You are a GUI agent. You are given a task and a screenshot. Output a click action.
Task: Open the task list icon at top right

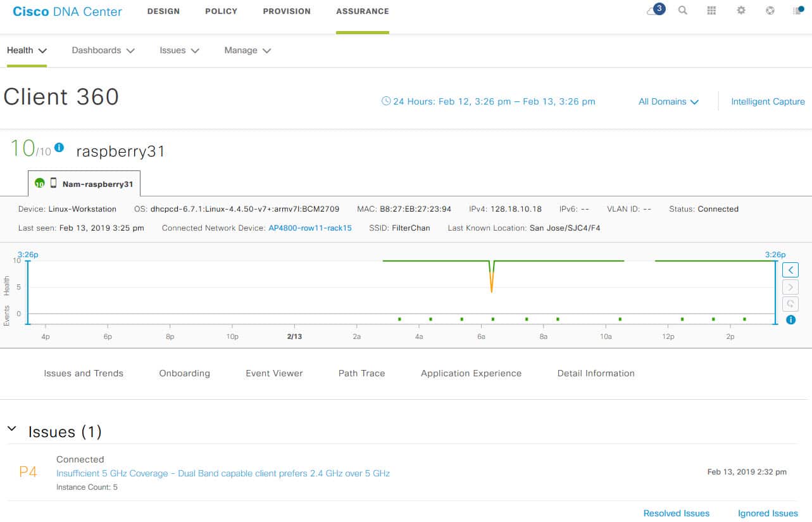(x=798, y=11)
